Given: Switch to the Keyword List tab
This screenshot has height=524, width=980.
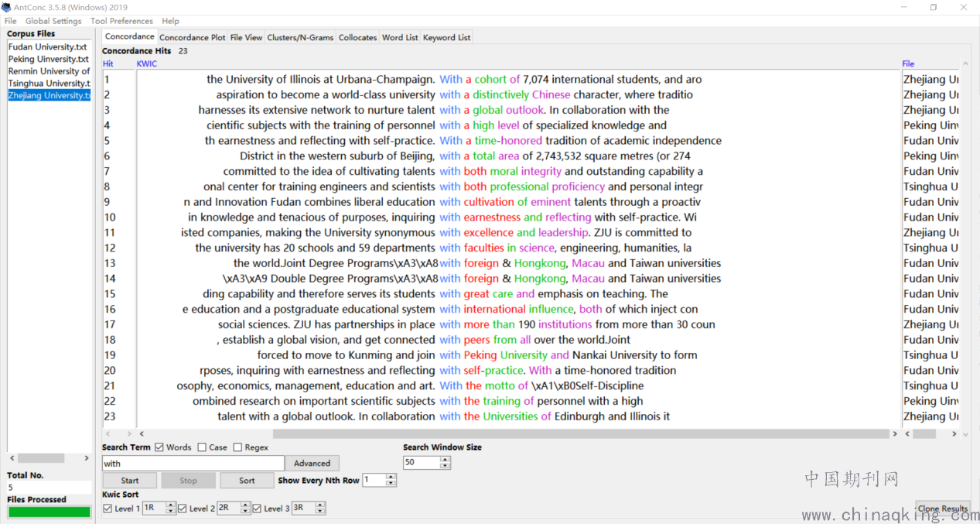Looking at the screenshot, I should [446, 37].
